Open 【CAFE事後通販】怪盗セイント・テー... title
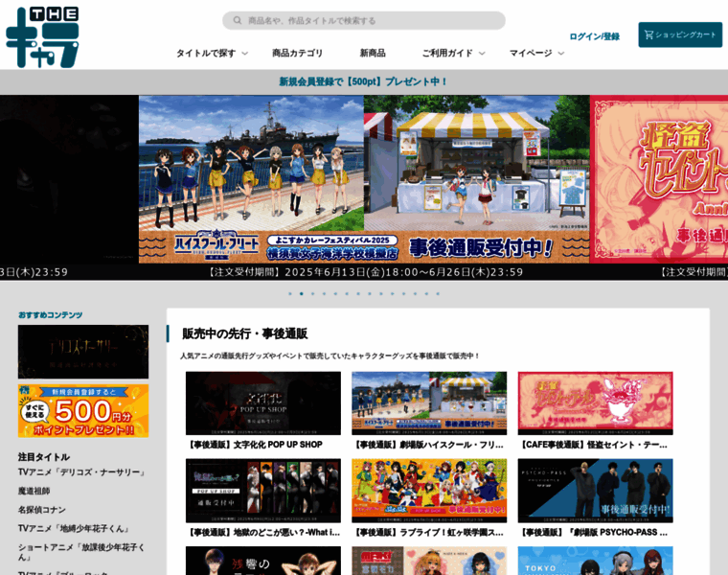Image resolution: width=728 pixels, height=575 pixels. [594, 445]
